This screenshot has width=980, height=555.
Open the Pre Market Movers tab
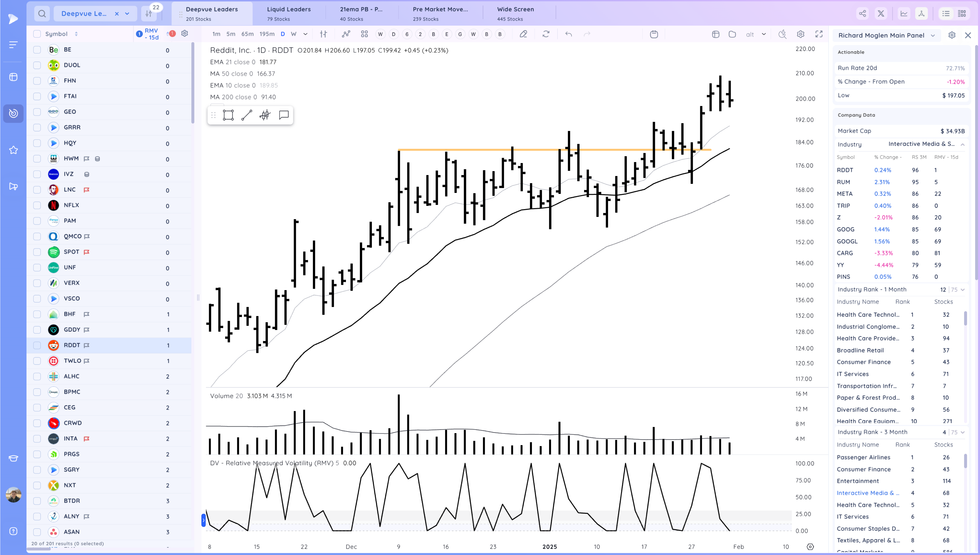[x=440, y=13]
